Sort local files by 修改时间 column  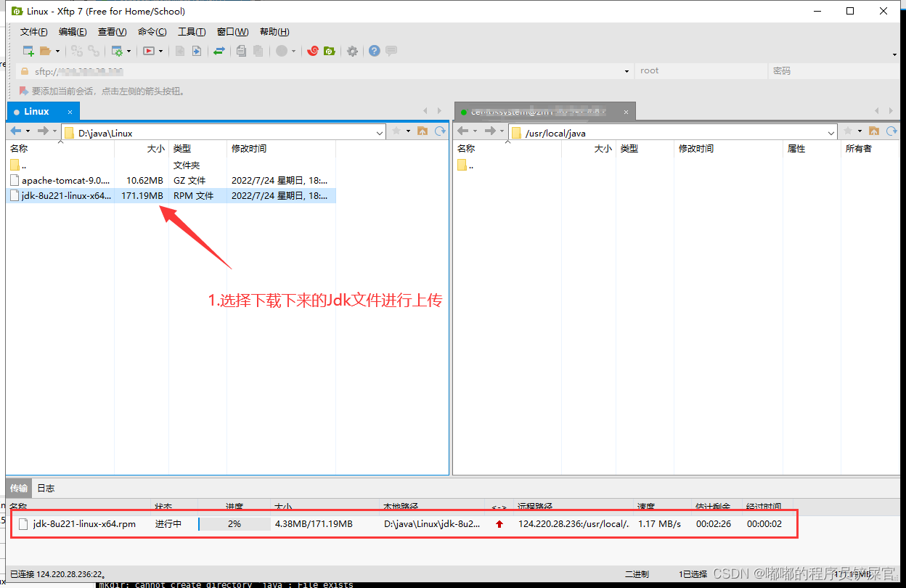[281, 148]
